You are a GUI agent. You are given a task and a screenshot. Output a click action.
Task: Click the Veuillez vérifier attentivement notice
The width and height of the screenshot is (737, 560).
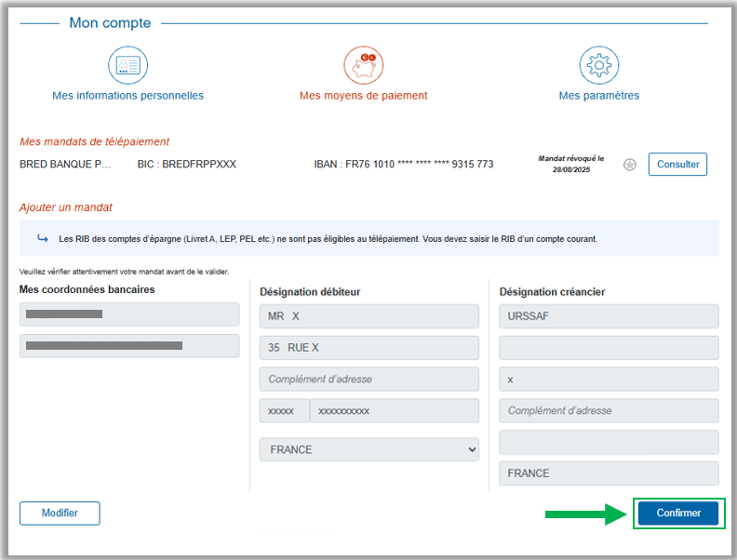point(124,272)
